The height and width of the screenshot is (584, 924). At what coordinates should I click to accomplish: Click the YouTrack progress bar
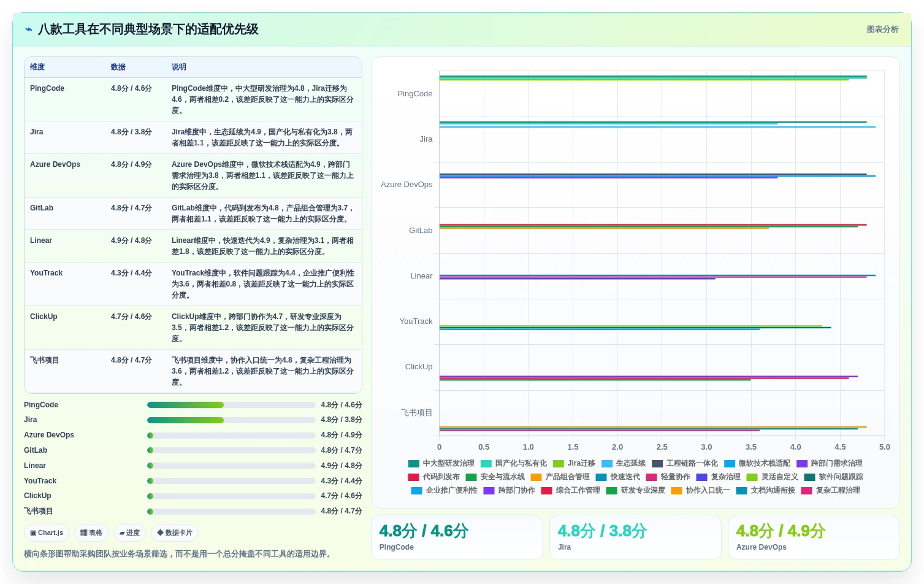(x=231, y=481)
